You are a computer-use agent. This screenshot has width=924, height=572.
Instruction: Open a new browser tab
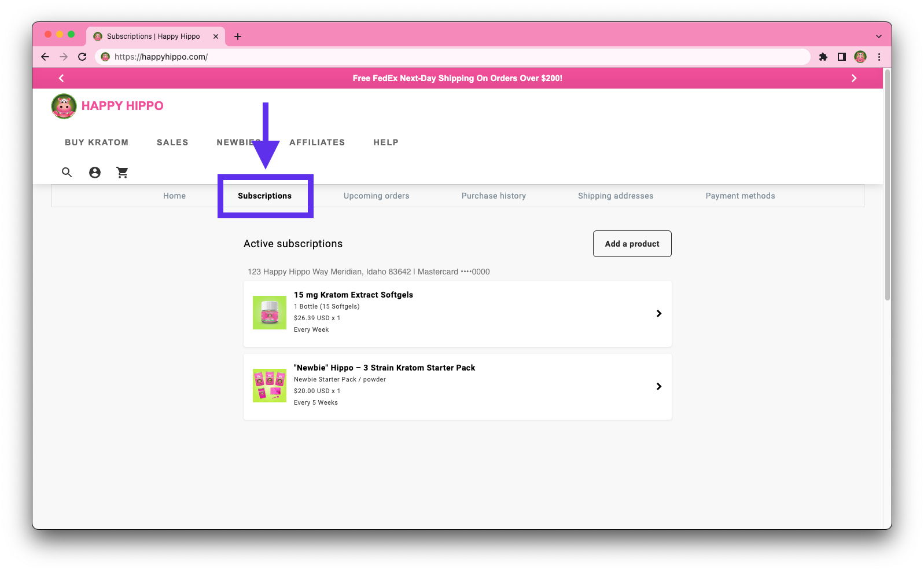[x=238, y=36]
